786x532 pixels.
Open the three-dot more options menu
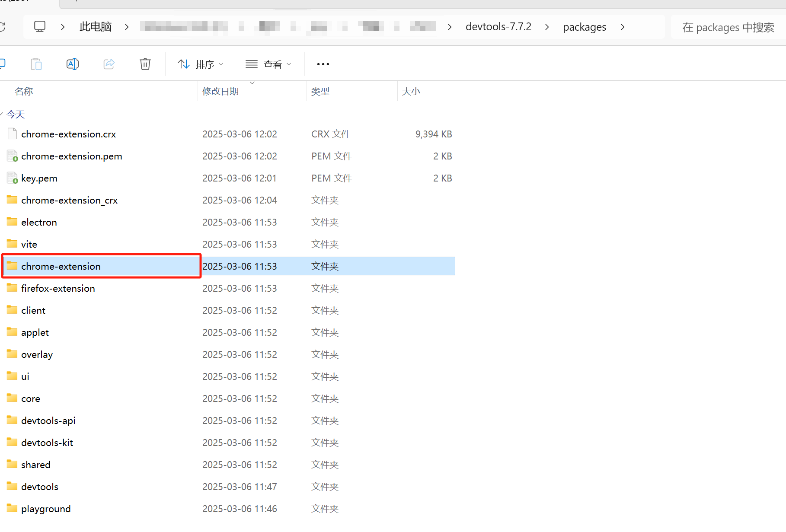323,64
